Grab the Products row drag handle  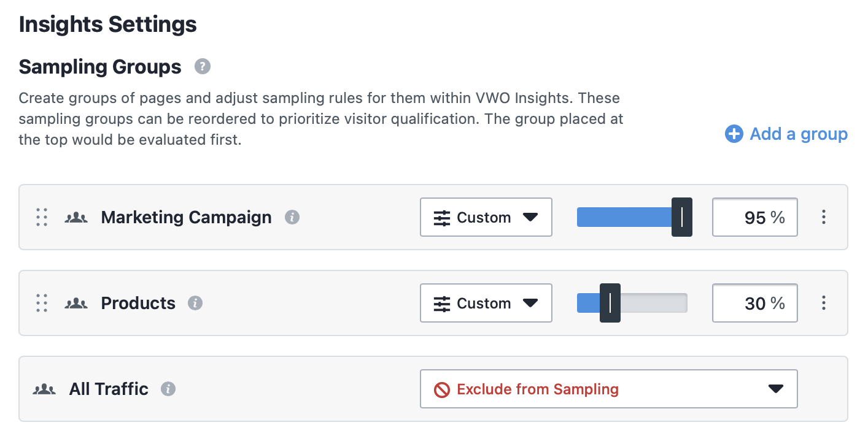tap(42, 303)
